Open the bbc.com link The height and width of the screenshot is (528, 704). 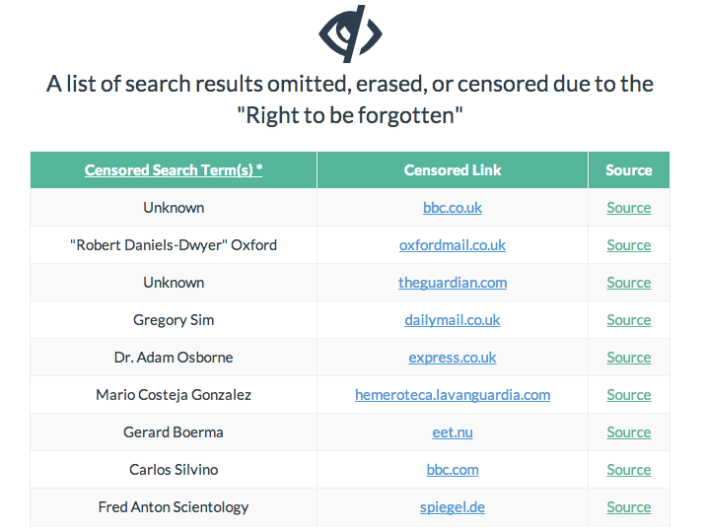452,470
